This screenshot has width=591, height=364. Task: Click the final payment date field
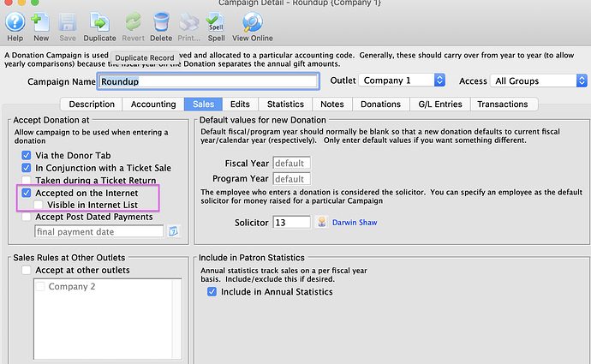pos(99,231)
